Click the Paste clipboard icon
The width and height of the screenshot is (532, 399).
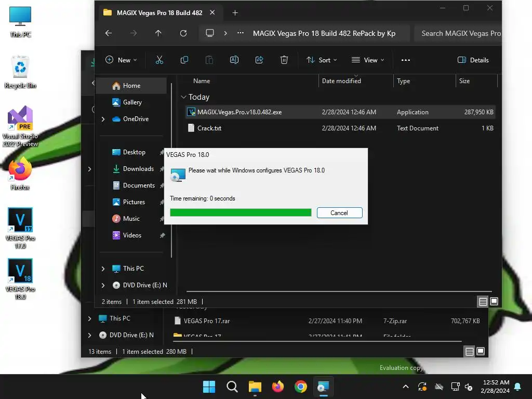pos(209,60)
